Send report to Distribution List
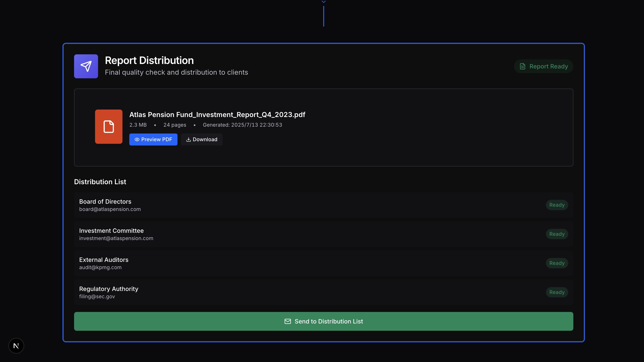Image resolution: width=644 pixels, height=362 pixels. tap(323, 321)
